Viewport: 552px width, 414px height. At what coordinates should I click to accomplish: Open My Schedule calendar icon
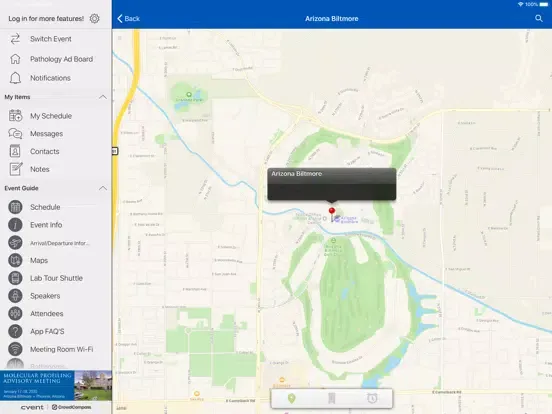(x=15, y=115)
